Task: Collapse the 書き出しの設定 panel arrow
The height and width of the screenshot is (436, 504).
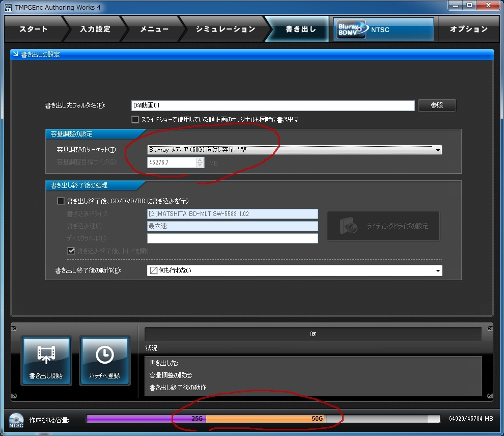Action: coord(15,54)
